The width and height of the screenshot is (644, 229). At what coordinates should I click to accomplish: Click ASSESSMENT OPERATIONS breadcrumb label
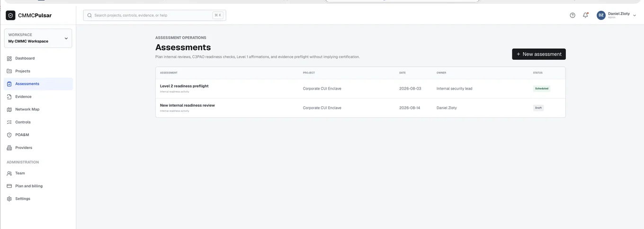pyautogui.click(x=180, y=37)
